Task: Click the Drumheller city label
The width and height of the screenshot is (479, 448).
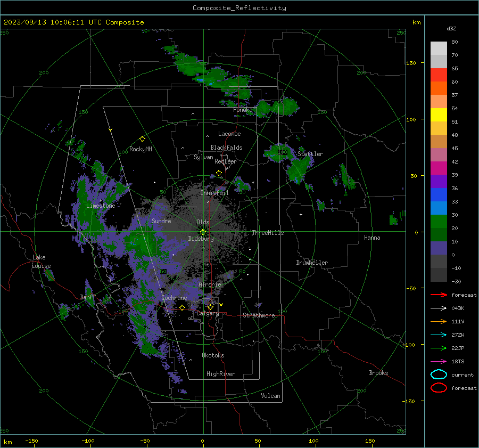Action: tap(312, 263)
